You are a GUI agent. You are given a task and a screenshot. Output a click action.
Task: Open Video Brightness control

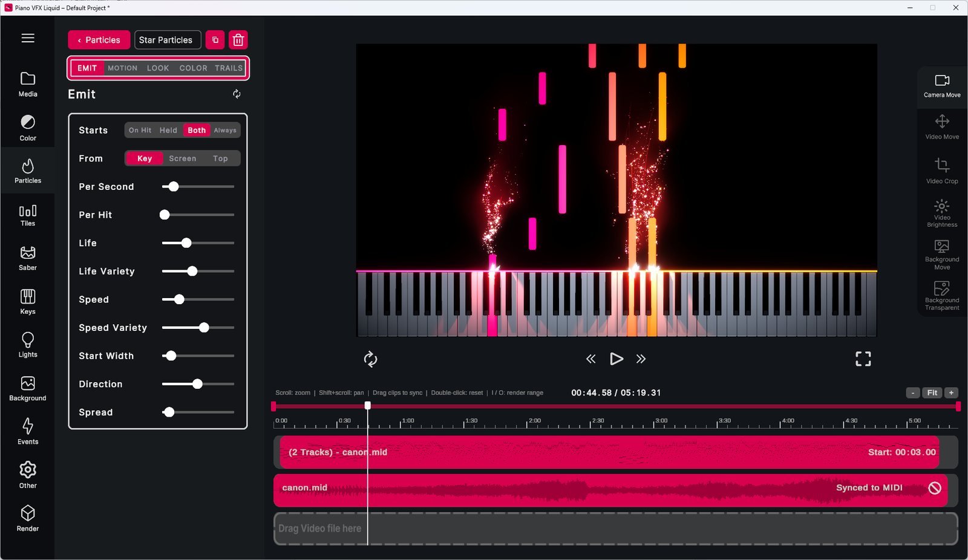point(942,213)
